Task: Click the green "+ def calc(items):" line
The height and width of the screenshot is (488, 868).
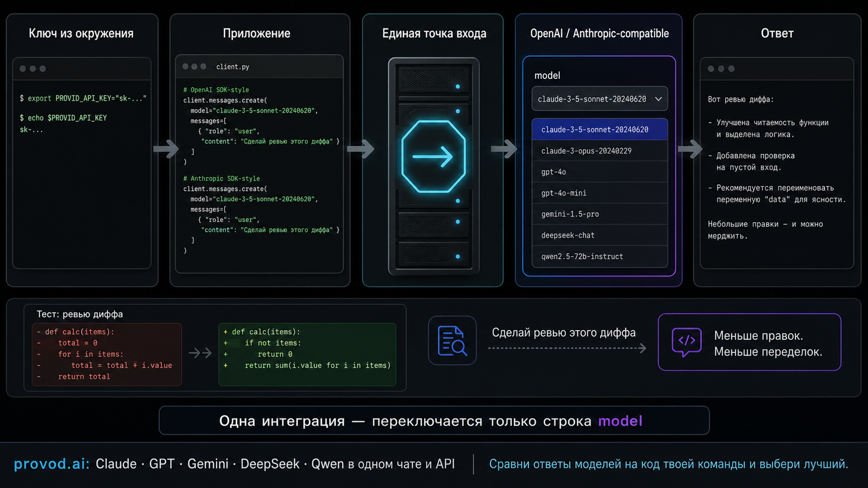Action: pyautogui.click(x=262, y=332)
